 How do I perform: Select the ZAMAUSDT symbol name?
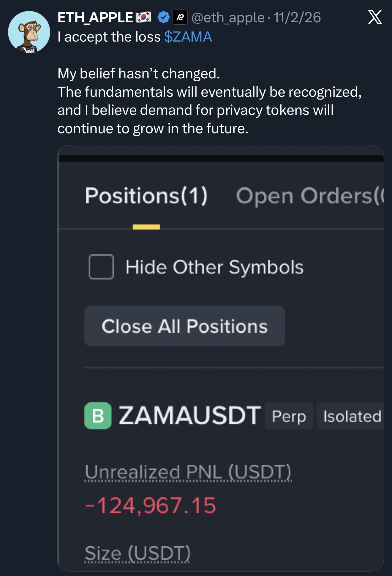[x=190, y=416]
